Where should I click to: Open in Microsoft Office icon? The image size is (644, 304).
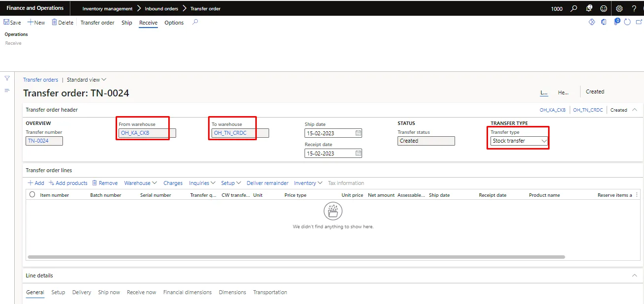point(604,22)
